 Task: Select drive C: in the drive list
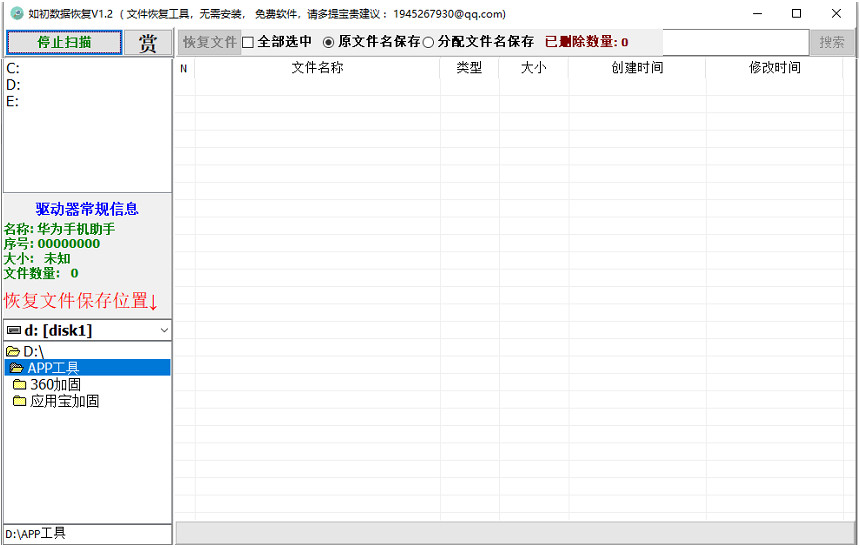[13, 69]
